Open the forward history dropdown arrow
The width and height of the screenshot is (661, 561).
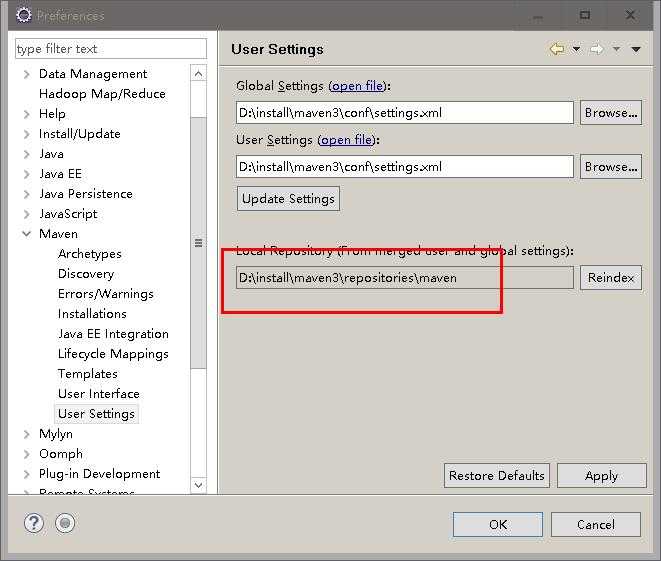click(616, 49)
